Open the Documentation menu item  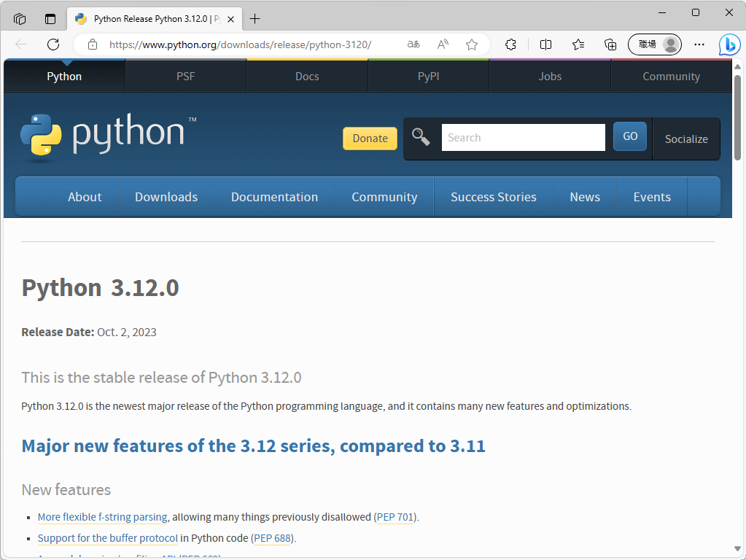(x=274, y=196)
